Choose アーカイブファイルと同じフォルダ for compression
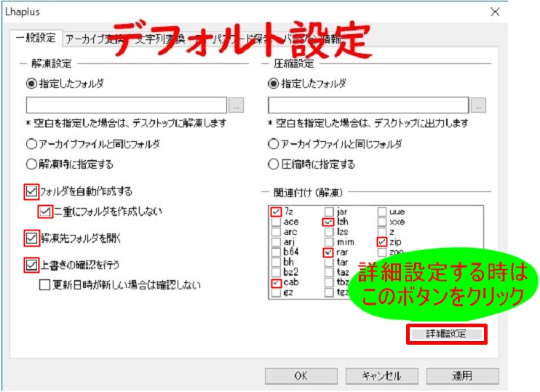The image size is (540, 392). (335, 144)
